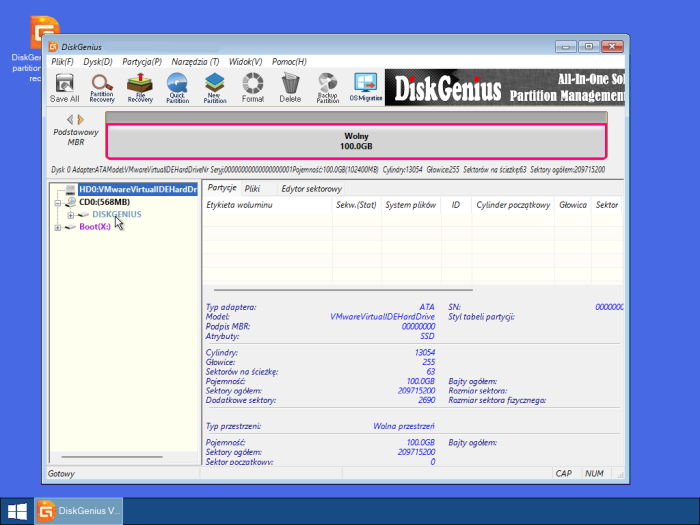
Task: Click the Styl tabeli partycji label
Action: (481, 317)
